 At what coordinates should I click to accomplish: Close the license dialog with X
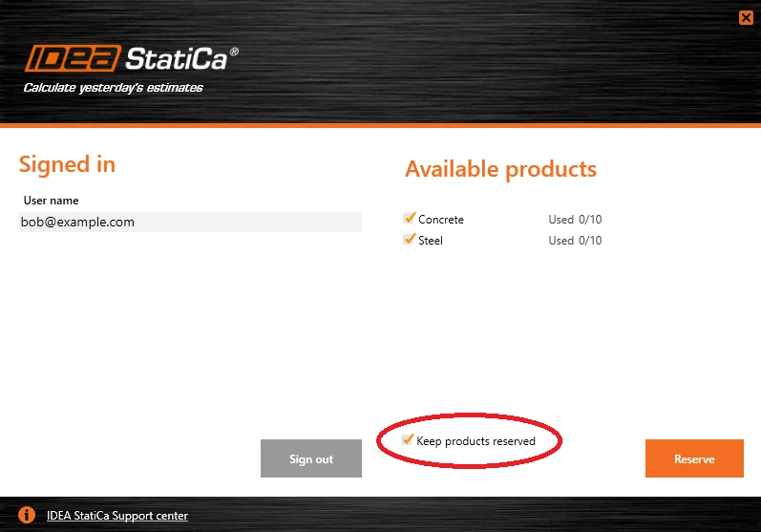[x=746, y=18]
